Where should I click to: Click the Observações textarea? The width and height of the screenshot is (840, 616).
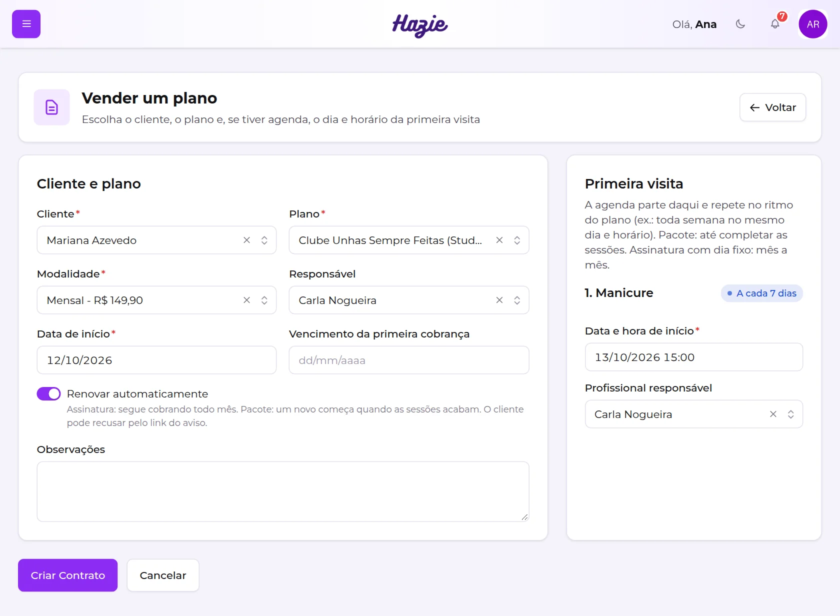283,491
